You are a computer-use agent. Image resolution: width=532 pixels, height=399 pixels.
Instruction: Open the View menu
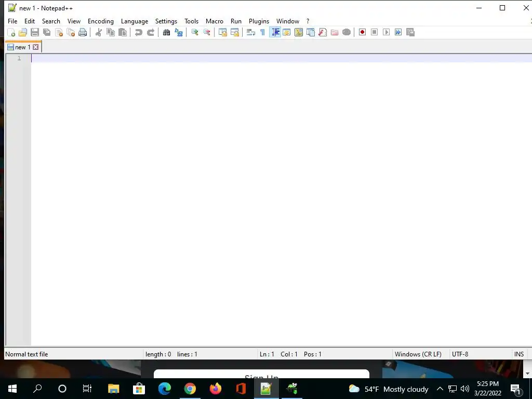pyautogui.click(x=74, y=21)
